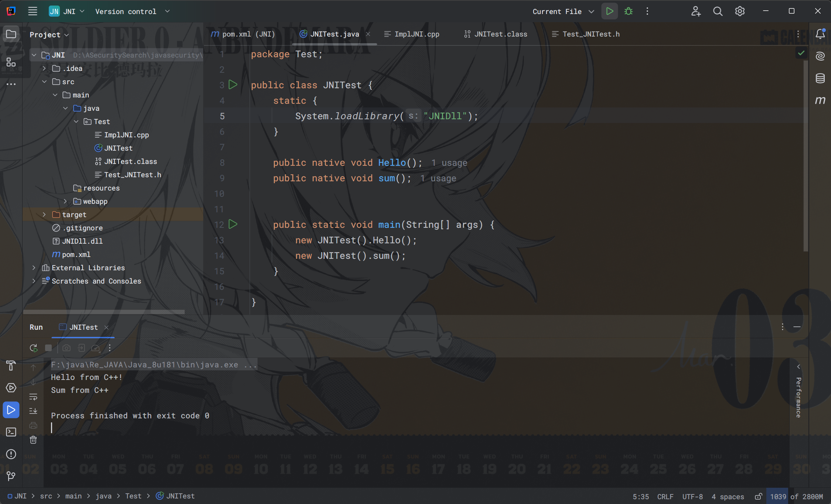Open Project view mode dropdown

click(x=49, y=35)
